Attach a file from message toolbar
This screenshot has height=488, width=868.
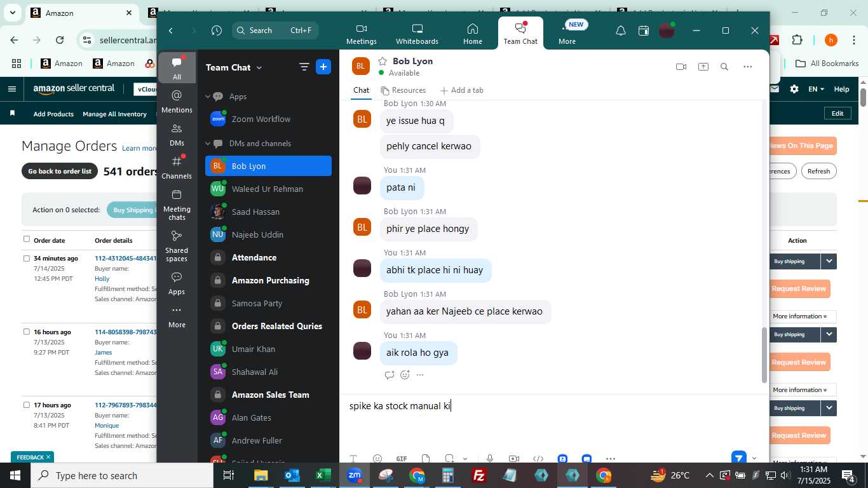[x=426, y=459]
